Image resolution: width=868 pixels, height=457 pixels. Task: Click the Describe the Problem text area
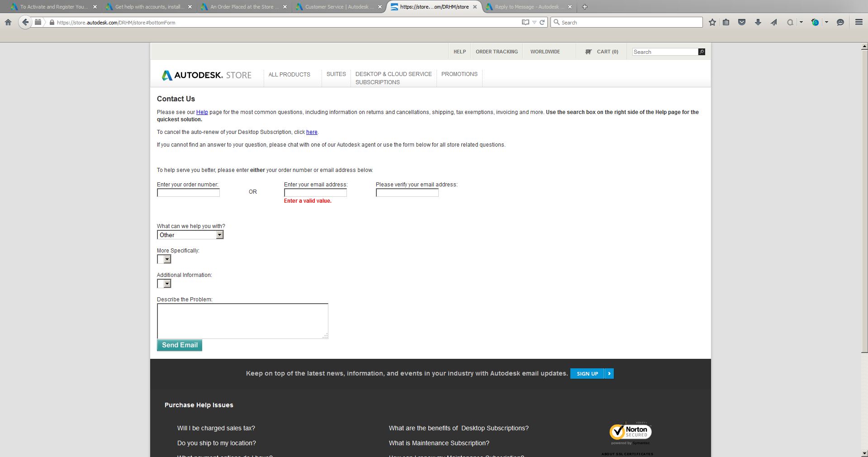coord(242,321)
